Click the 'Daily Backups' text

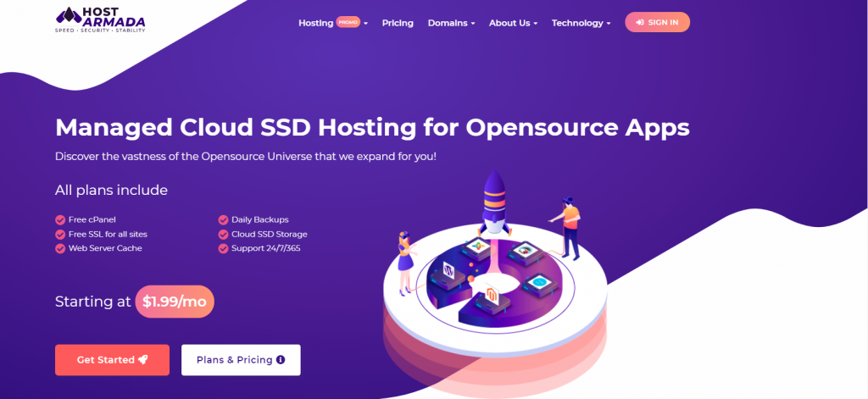(260, 219)
